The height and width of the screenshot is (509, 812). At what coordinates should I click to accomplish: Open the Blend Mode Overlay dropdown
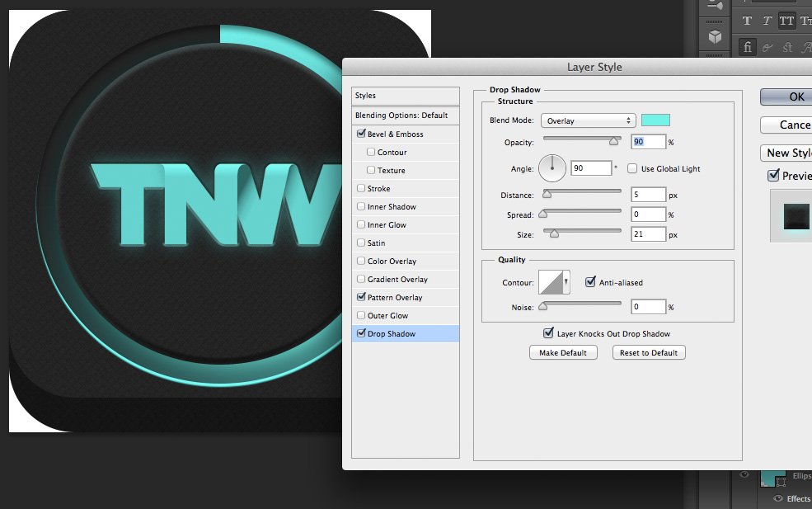tap(588, 120)
